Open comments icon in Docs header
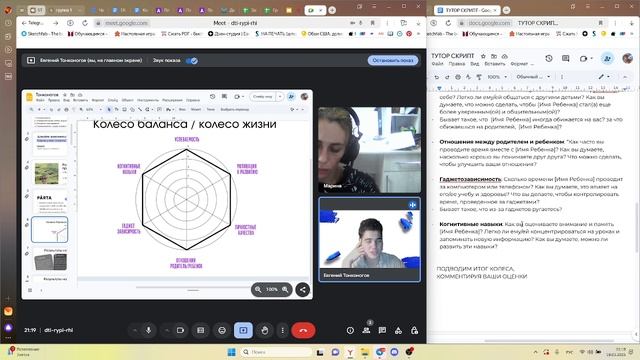640x360 pixels. point(565,59)
